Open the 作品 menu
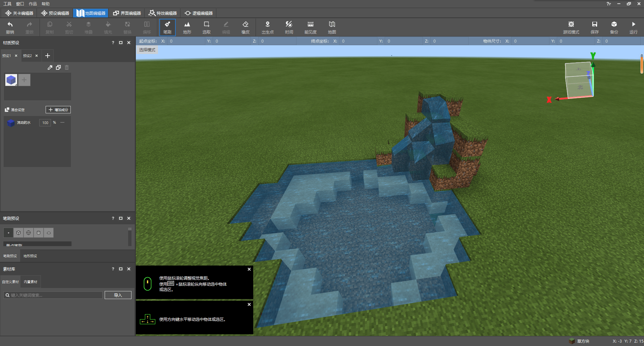Image resolution: width=644 pixels, height=346 pixels. coord(33,4)
